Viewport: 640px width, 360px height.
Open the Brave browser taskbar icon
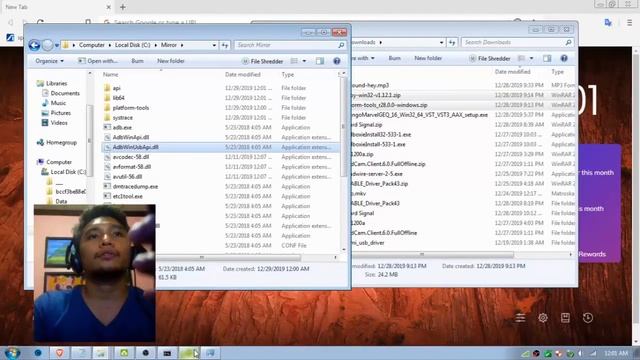[60, 353]
